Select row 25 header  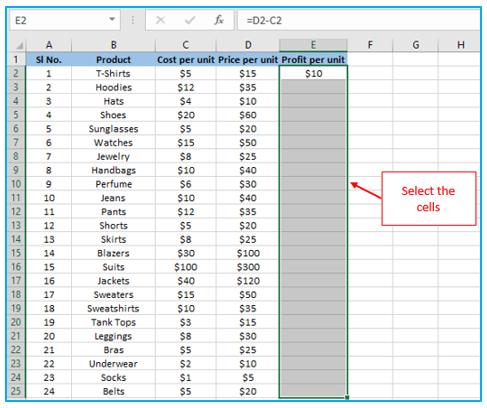pos(16,391)
